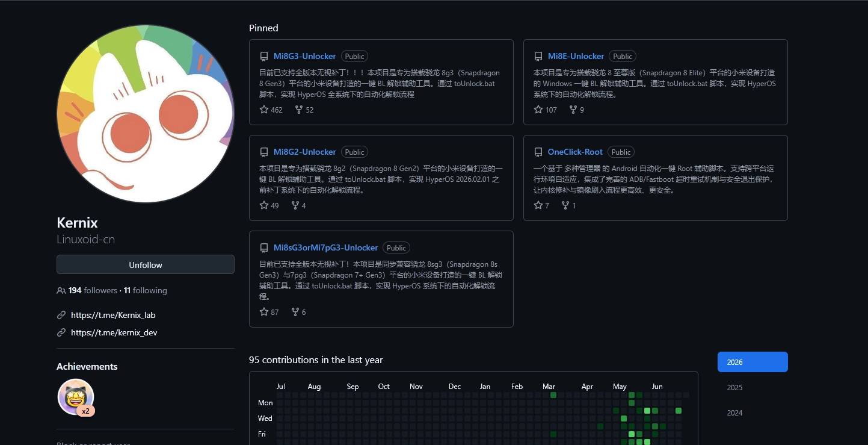Open the Starstruck achievement badge
Image resolution: width=868 pixels, height=445 pixels.
tap(76, 397)
